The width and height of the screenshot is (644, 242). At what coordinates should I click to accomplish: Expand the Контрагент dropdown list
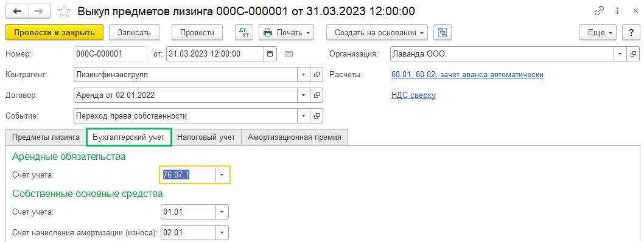coord(304,75)
